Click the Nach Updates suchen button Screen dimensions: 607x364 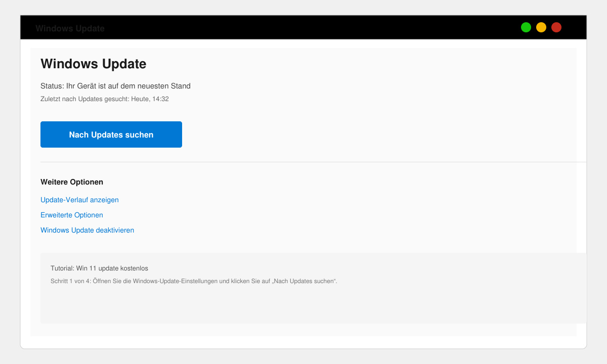pyautogui.click(x=111, y=134)
